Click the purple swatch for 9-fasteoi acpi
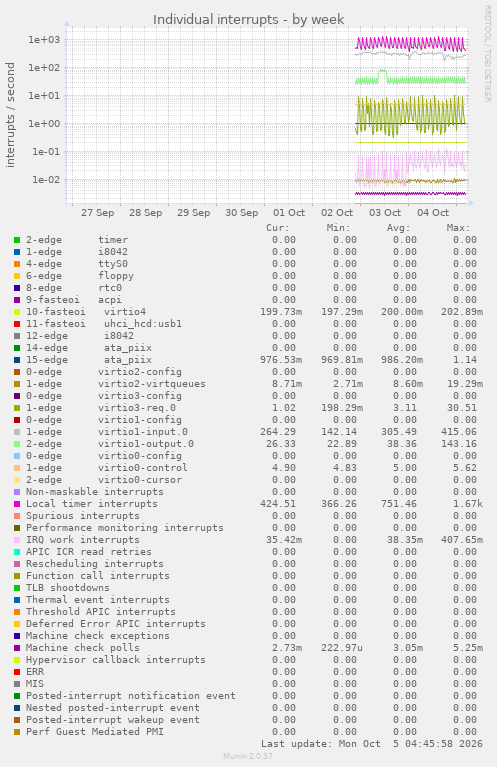 coord(17,300)
